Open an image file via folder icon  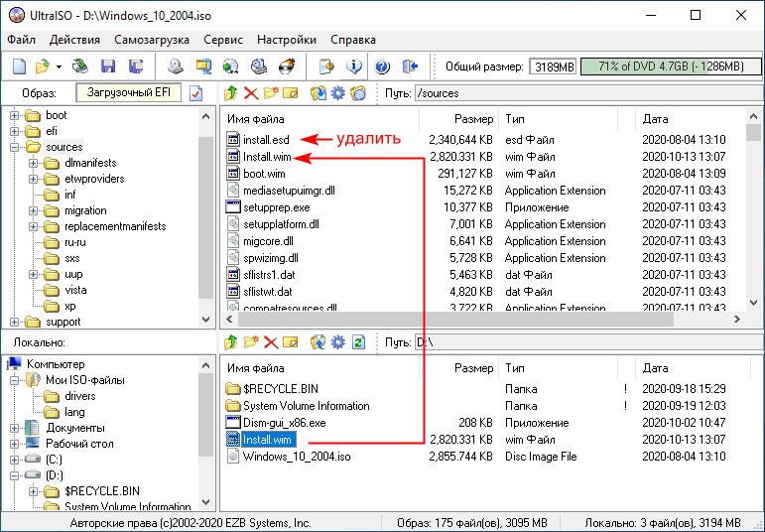tap(43, 66)
